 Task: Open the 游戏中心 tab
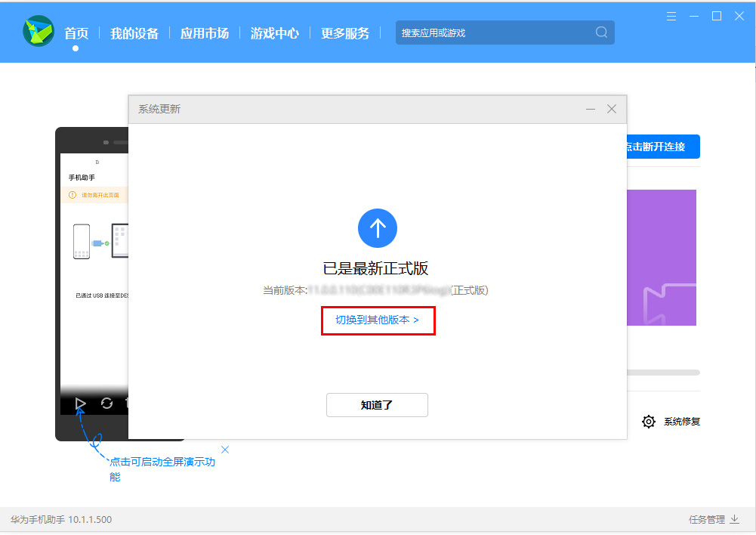[275, 32]
